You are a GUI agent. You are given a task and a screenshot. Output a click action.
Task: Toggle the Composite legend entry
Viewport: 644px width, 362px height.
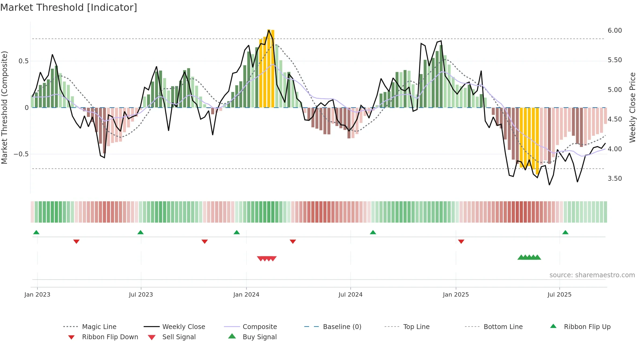[x=250, y=327]
